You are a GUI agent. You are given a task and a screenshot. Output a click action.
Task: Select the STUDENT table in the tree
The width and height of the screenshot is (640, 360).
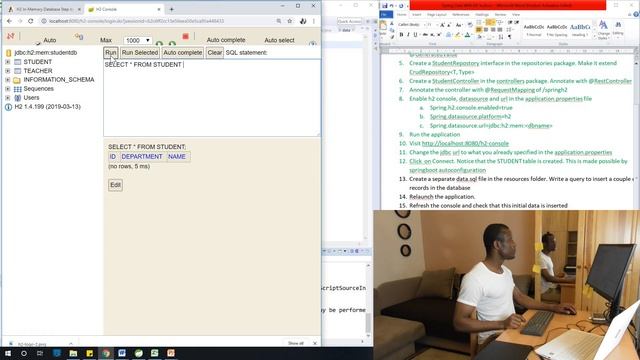click(38, 62)
